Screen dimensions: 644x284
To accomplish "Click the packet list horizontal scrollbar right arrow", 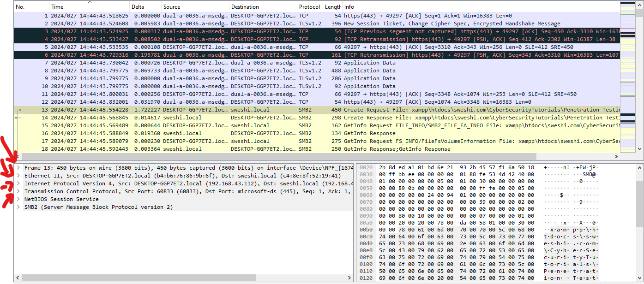I will (x=616, y=157).
